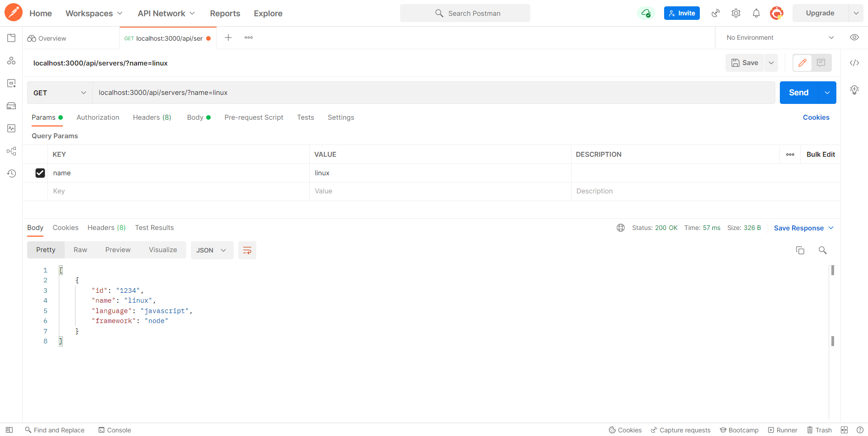868x436 pixels.
Task: Copy the response body
Action: 800,250
